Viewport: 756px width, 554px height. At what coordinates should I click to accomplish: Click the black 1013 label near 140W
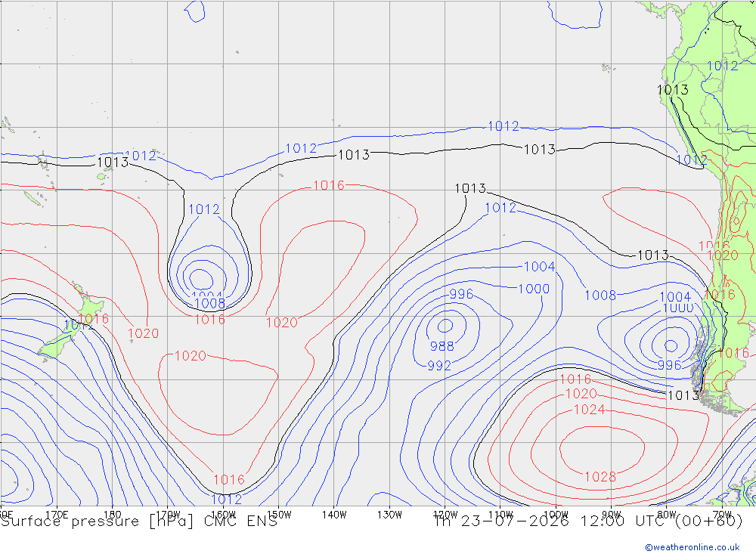click(354, 155)
